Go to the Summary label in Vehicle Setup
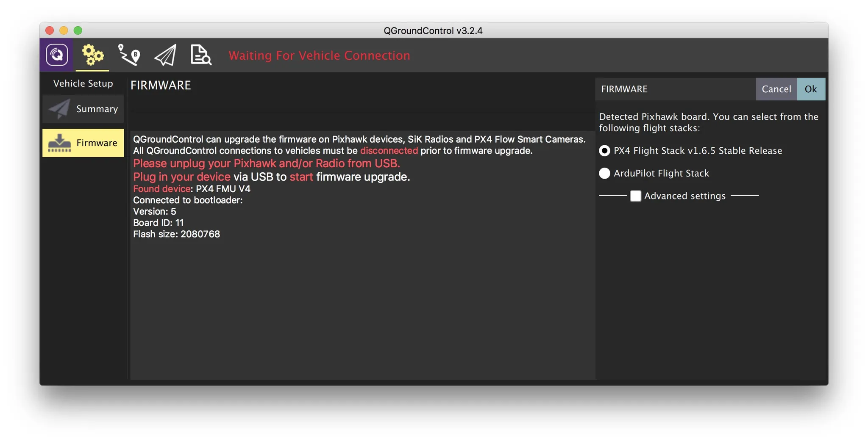Viewport: 868px width, 442px height. coord(97,109)
